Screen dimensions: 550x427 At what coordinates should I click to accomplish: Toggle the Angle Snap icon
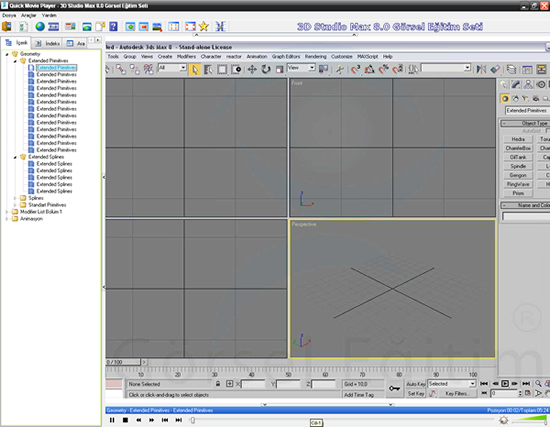tap(369, 69)
